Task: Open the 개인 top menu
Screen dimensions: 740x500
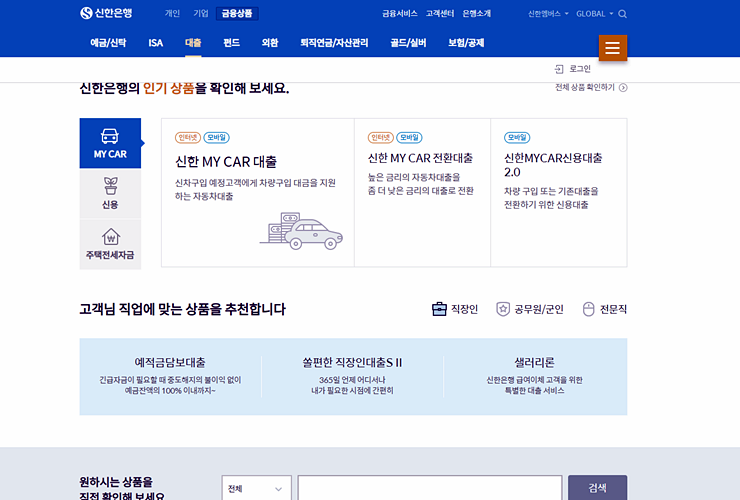Action: pos(172,13)
